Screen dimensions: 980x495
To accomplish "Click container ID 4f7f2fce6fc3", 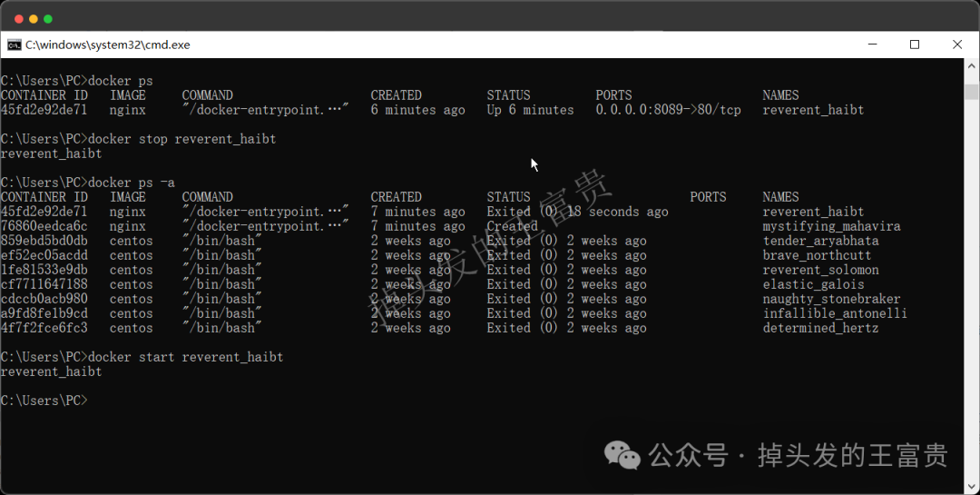I will [44, 328].
